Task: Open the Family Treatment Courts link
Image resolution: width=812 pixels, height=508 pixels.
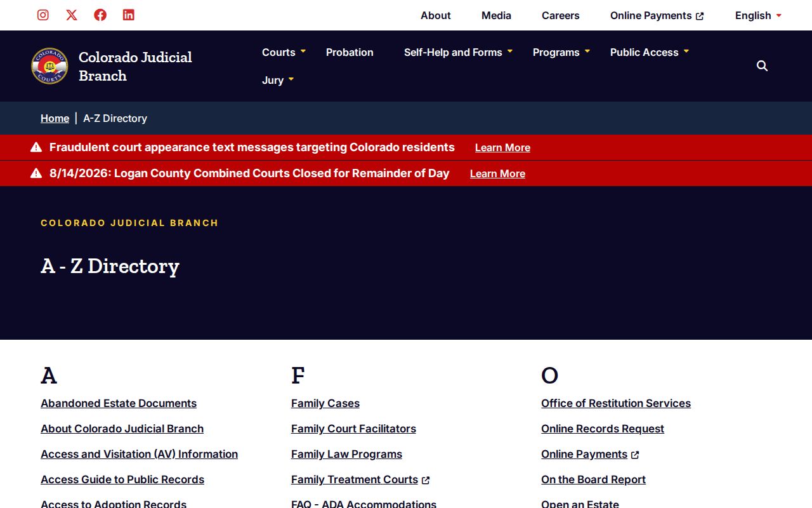Action: pos(360,479)
